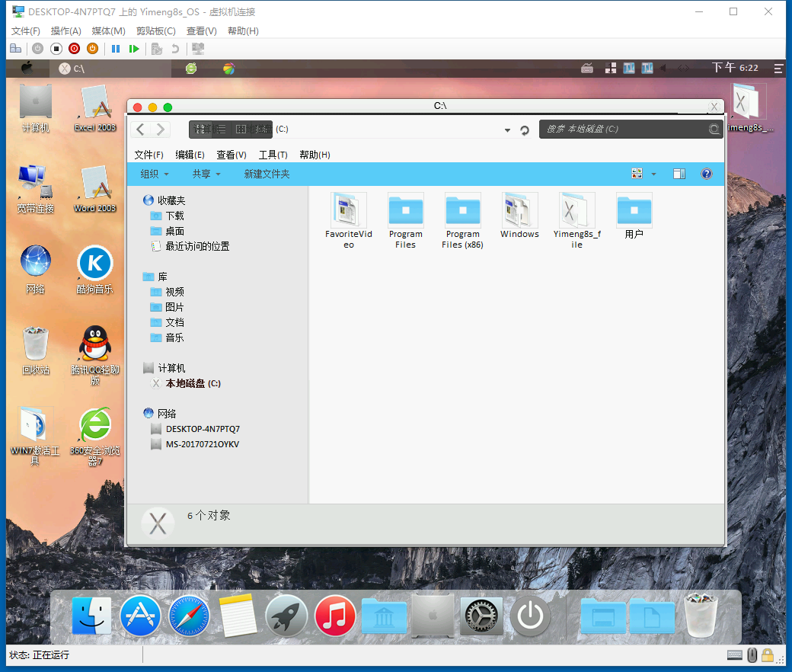Image resolution: width=792 pixels, height=672 pixels.
Task: Select 桌面 in the favorites sidebar
Action: (174, 231)
